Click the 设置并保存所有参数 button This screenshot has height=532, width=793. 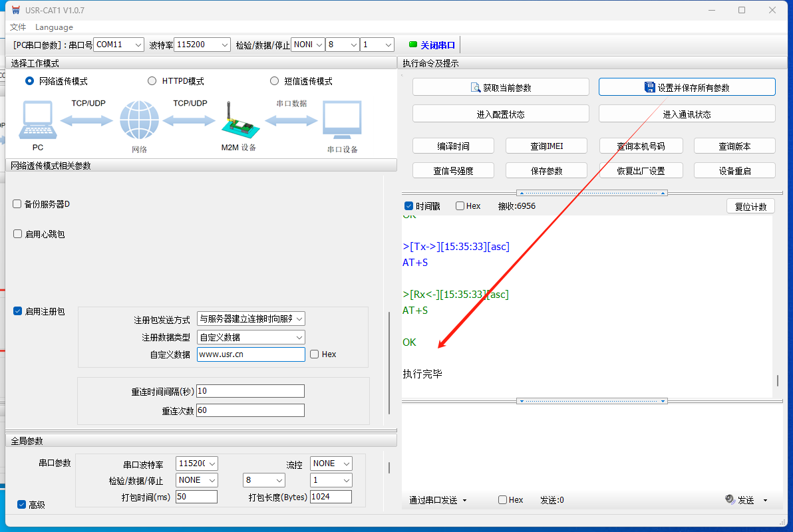[x=687, y=87]
